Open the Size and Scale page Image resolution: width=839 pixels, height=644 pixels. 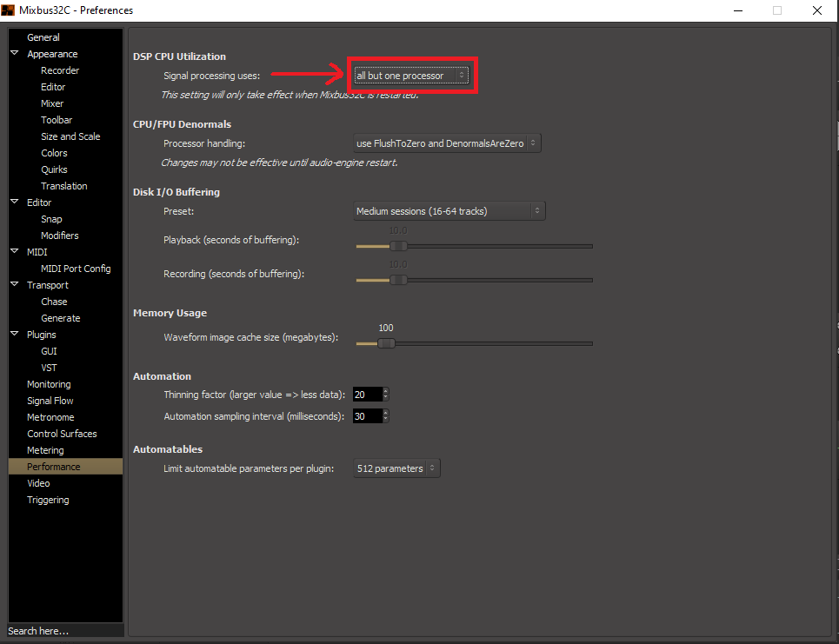click(70, 136)
